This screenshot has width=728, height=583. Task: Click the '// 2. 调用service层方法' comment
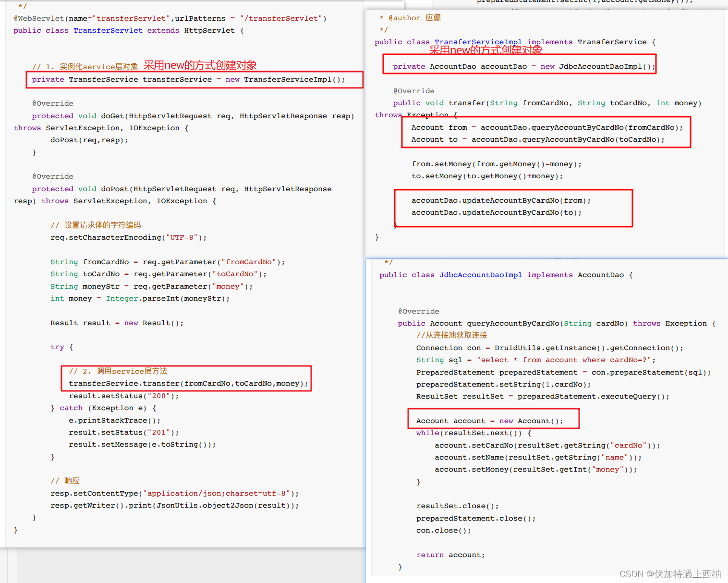click(x=118, y=371)
